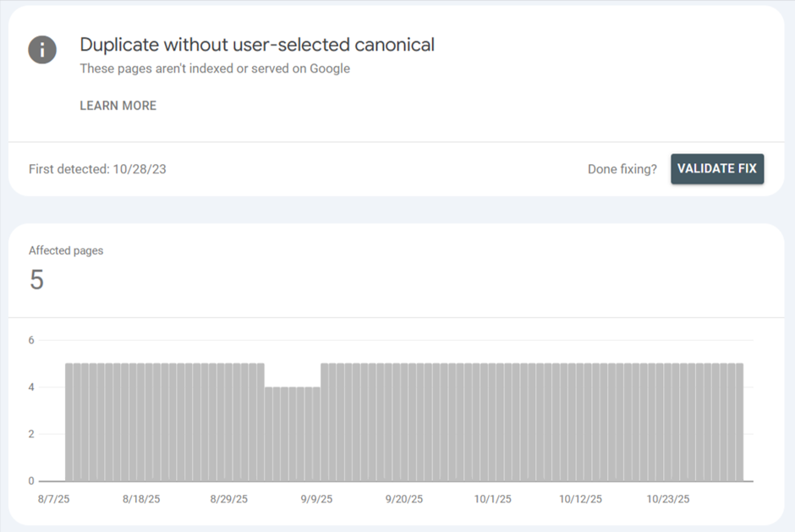Select the 'First detected: 10/28/23' text
Image resolution: width=795 pixels, height=532 pixels.
97,169
